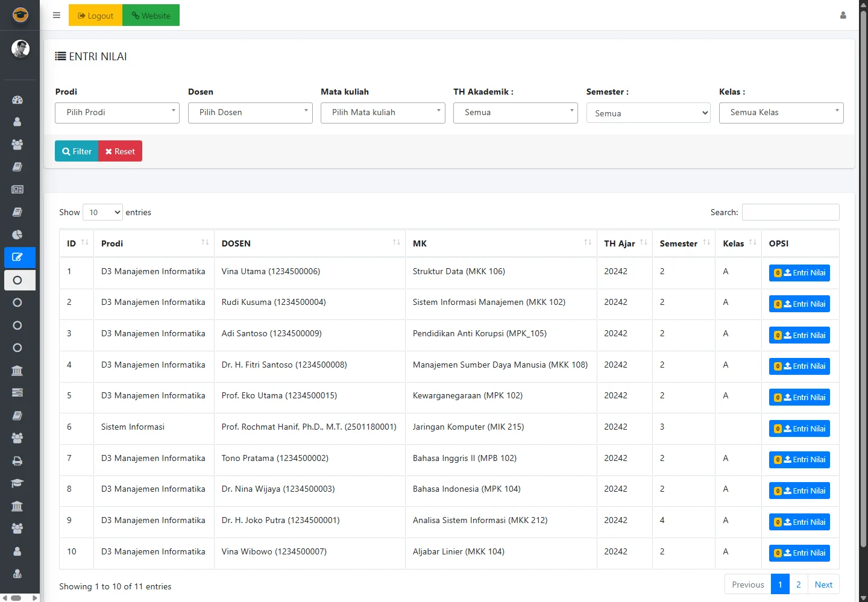Sort table by Semester column
Viewport: 868px width, 602px height.
(684, 243)
